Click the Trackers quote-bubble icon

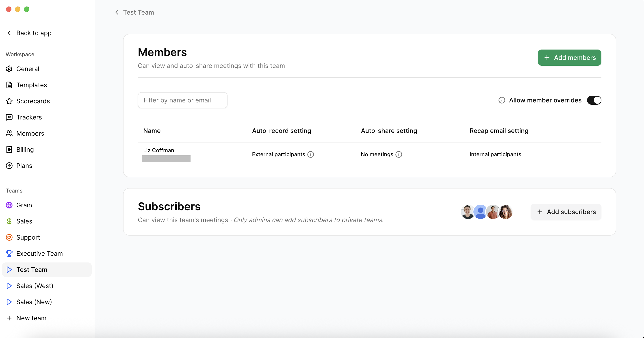tap(9, 117)
